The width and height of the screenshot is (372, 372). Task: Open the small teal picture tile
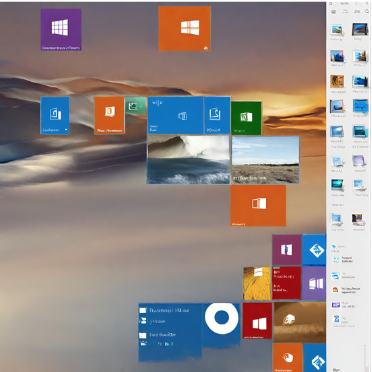point(135,105)
